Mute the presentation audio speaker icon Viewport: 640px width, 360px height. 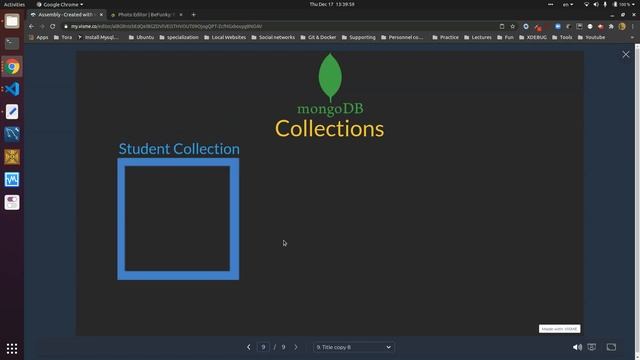point(577,347)
